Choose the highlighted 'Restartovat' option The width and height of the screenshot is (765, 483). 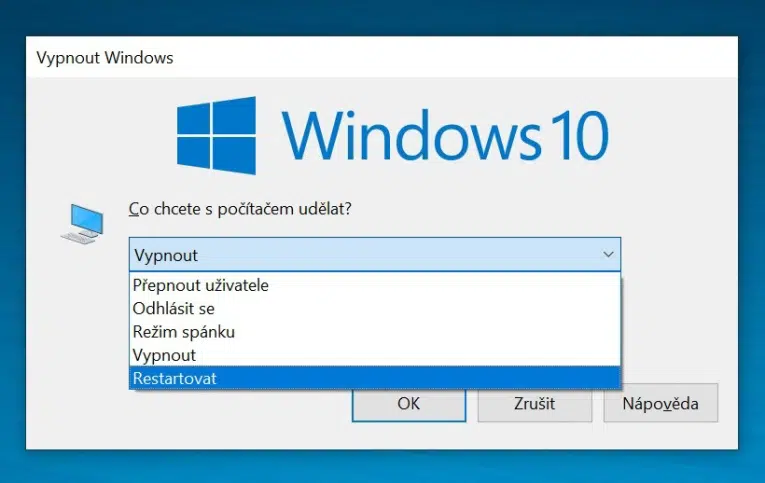pos(375,378)
